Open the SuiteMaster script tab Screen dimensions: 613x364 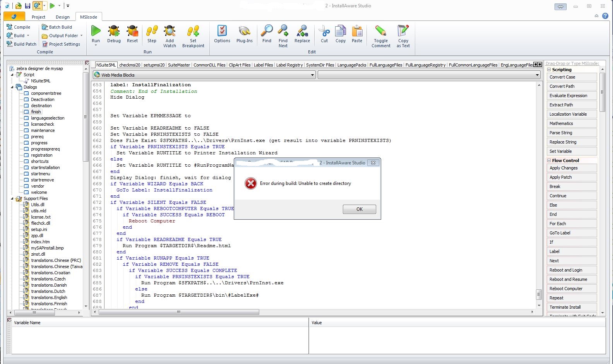point(179,65)
